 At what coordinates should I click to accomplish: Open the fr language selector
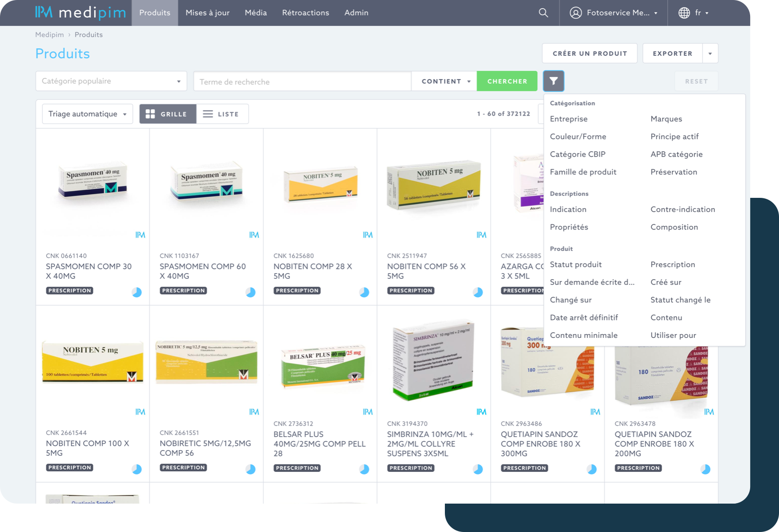click(x=694, y=13)
